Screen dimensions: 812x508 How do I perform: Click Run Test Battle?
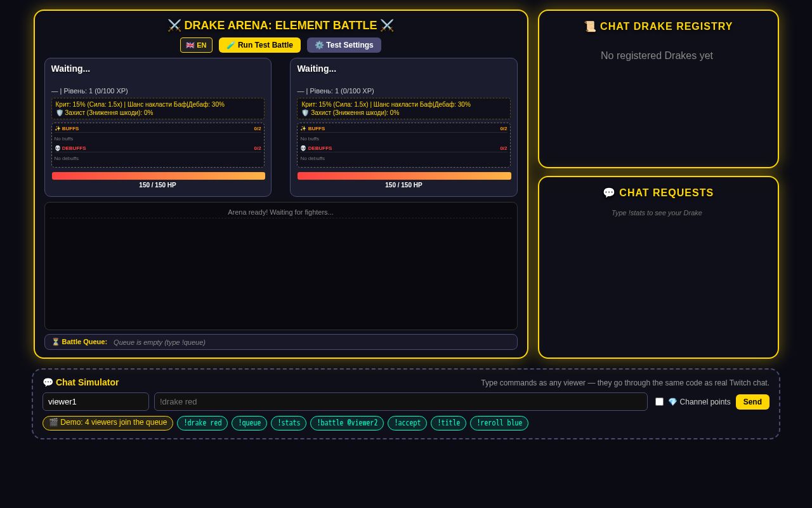[259, 45]
